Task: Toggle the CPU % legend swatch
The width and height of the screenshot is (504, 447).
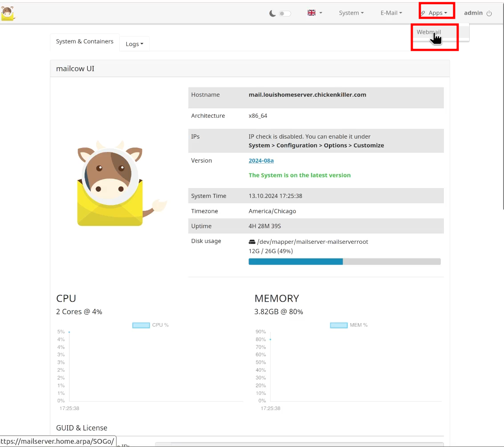Action: click(x=141, y=325)
